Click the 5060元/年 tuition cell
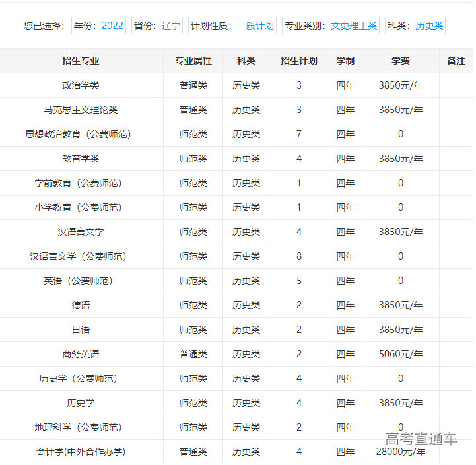This screenshot has width=476, height=465. [400, 354]
